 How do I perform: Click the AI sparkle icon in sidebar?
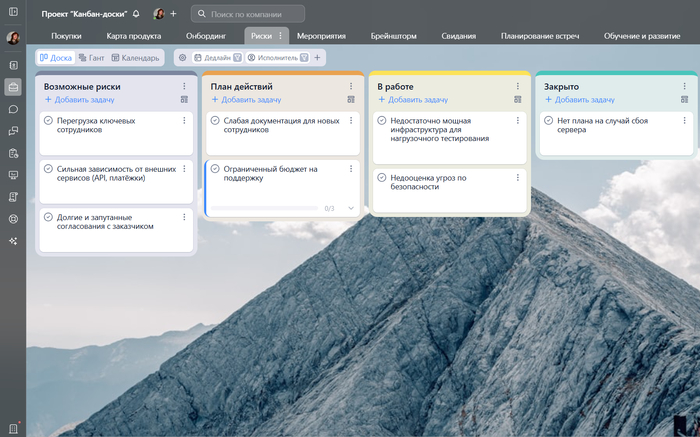[13, 241]
